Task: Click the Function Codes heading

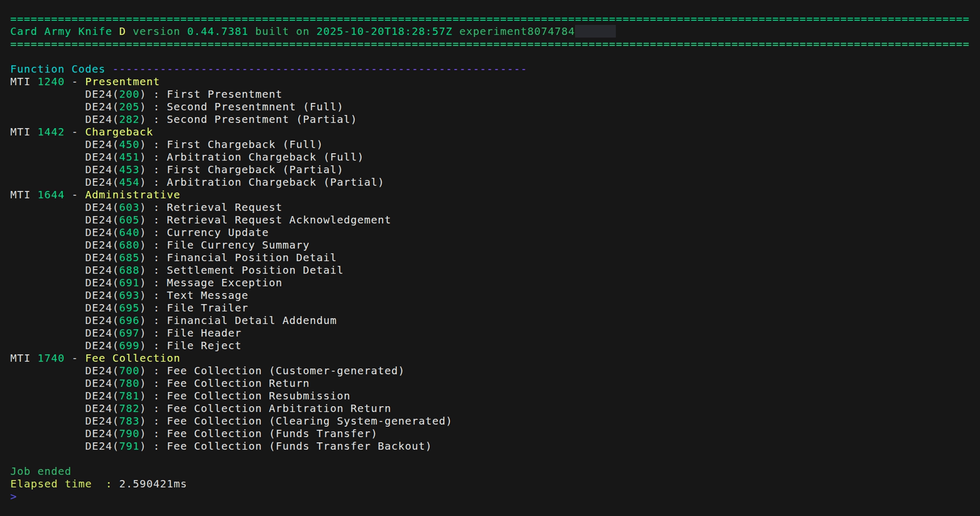Action: point(57,69)
